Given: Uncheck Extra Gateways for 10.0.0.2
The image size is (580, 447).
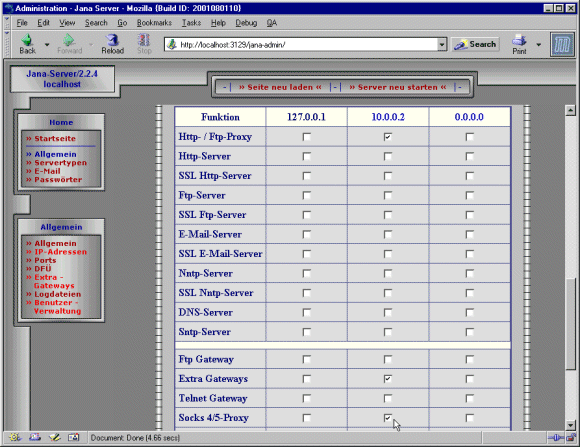Looking at the screenshot, I should tap(388, 379).
